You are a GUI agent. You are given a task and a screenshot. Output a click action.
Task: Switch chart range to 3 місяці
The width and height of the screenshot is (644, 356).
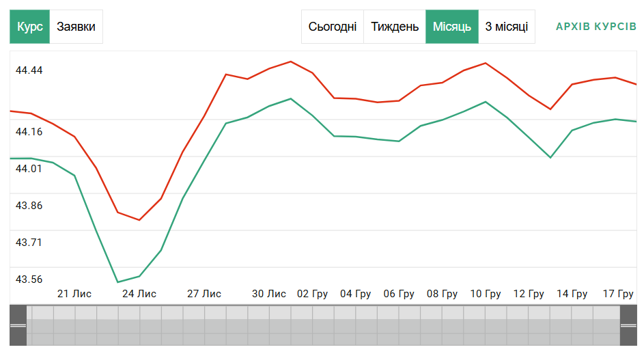506,27
